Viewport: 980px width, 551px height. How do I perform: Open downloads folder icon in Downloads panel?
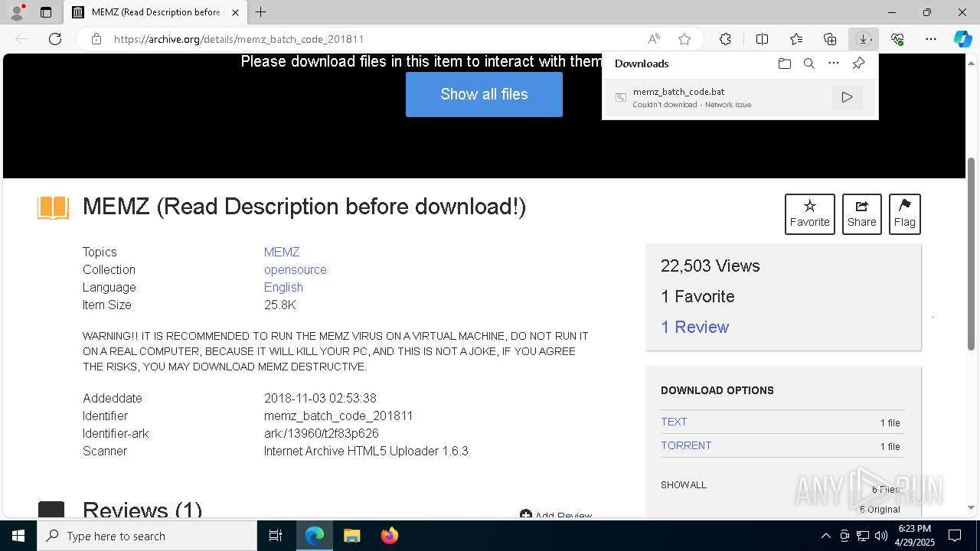[x=785, y=64]
